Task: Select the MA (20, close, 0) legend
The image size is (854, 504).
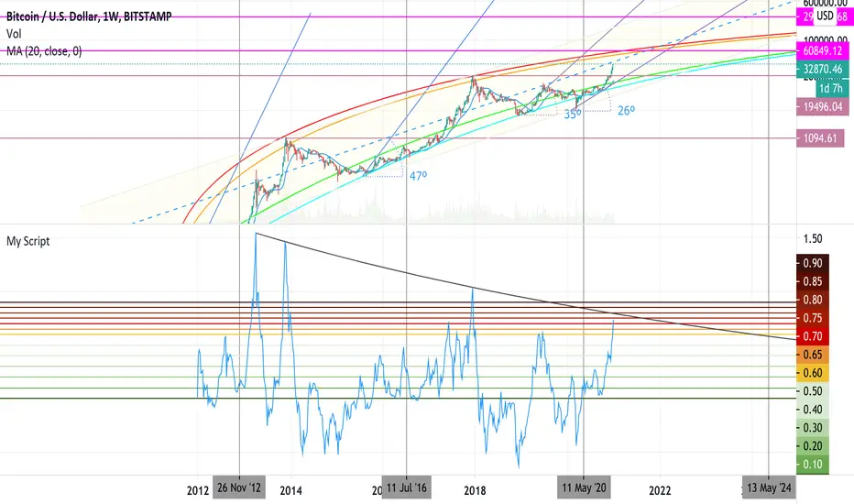Action: tap(44, 51)
